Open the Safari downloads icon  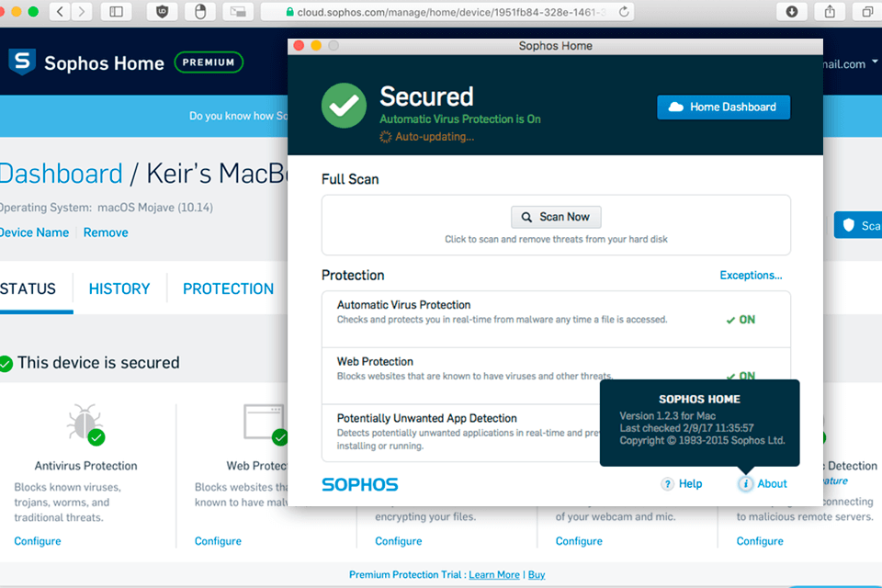tap(792, 12)
